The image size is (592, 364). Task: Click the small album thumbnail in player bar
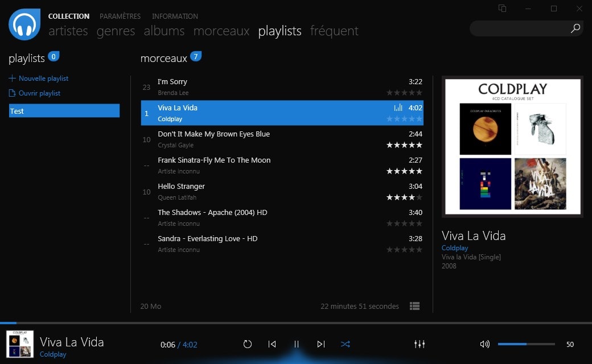[20, 344]
